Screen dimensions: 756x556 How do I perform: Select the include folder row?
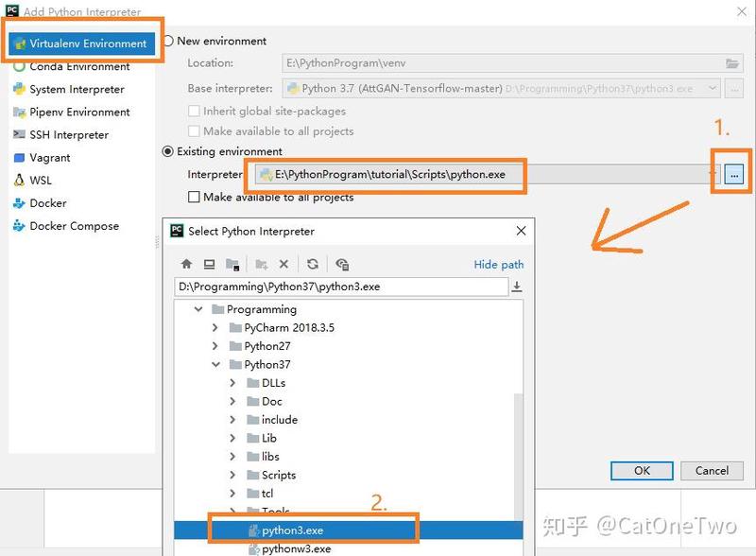point(344,420)
